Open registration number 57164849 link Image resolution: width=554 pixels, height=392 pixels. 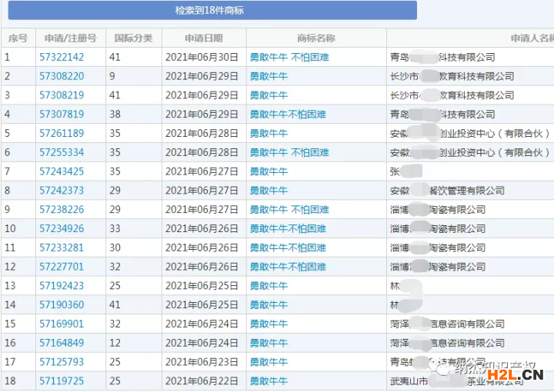62,343
